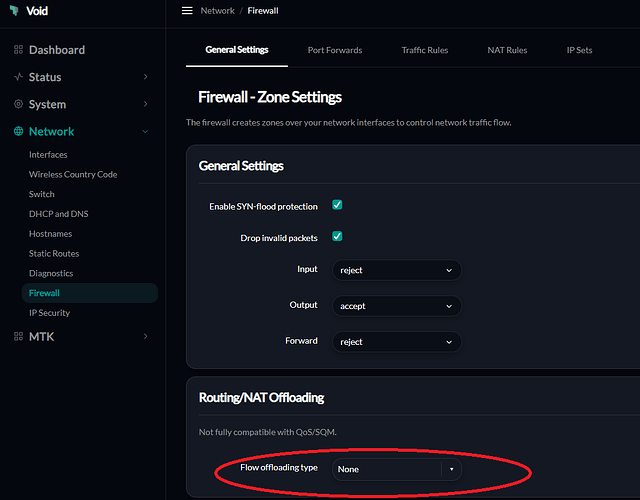Go to IP Security page
Viewport: 640px width, 500px height.
[x=49, y=313]
